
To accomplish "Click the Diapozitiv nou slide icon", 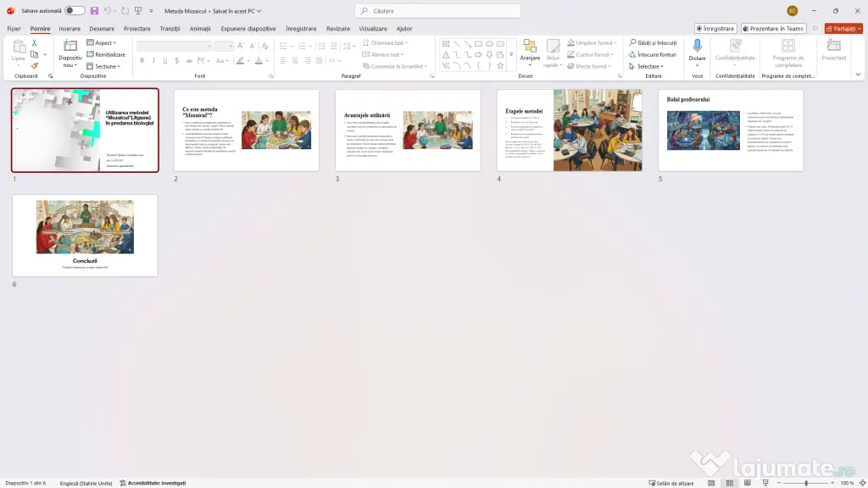I will pos(70,46).
